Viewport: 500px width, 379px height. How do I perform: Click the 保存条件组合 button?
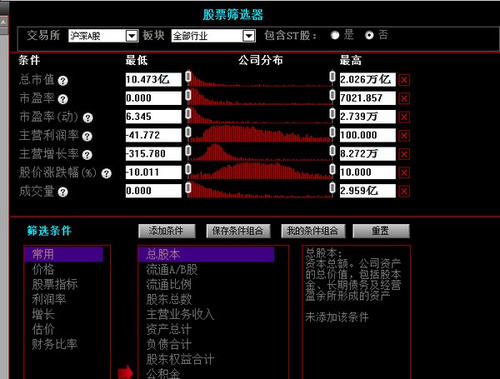coord(238,231)
